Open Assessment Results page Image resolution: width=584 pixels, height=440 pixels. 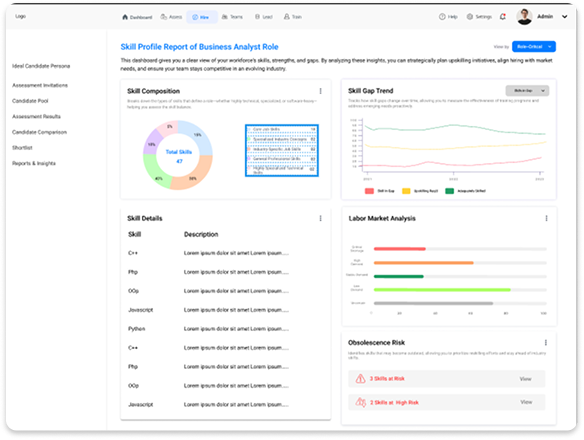[36, 117]
